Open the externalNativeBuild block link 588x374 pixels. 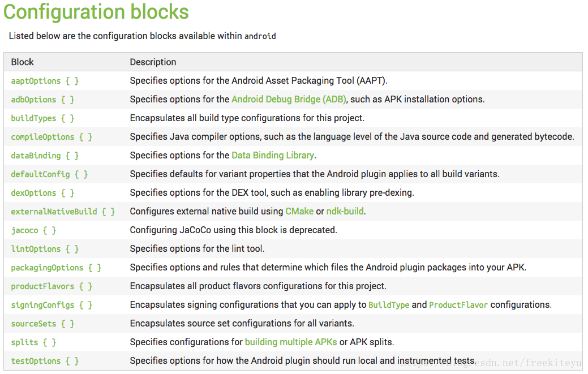(x=63, y=212)
